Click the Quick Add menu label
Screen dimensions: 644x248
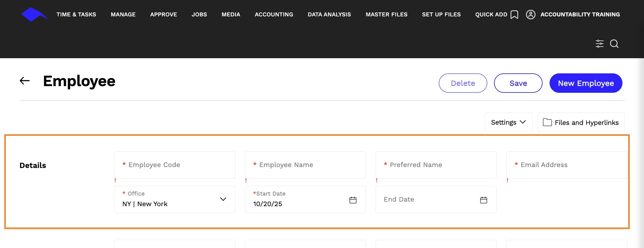click(491, 15)
